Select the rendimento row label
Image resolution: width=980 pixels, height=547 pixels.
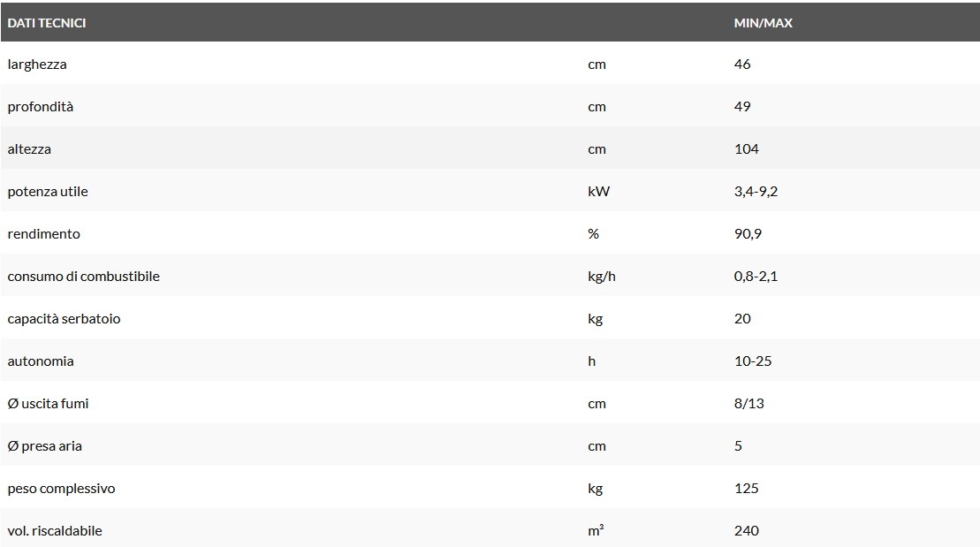click(x=44, y=234)
